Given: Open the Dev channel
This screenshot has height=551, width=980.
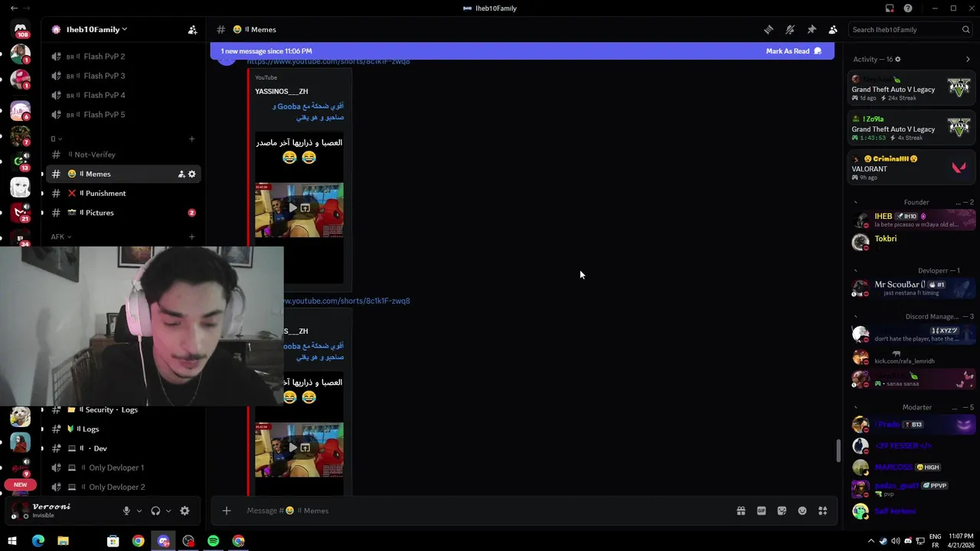Looking at the screenshot, I should [x=122, y=448].
